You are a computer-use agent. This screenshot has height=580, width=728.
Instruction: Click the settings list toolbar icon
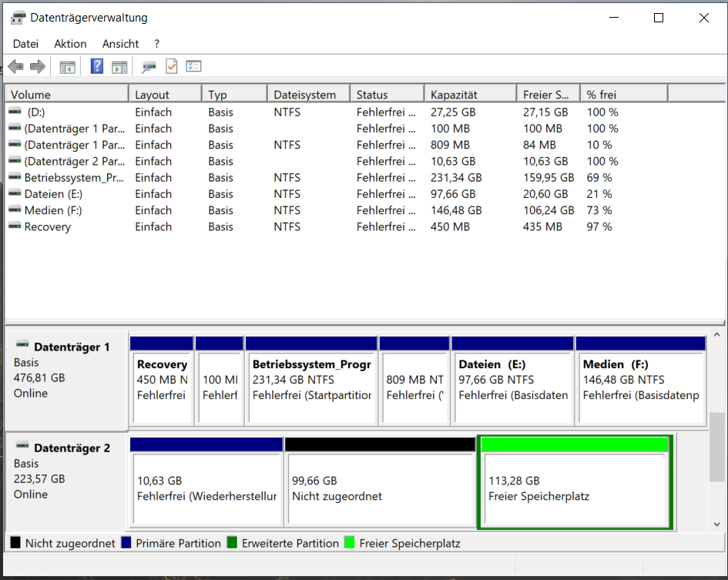point(193,66)
